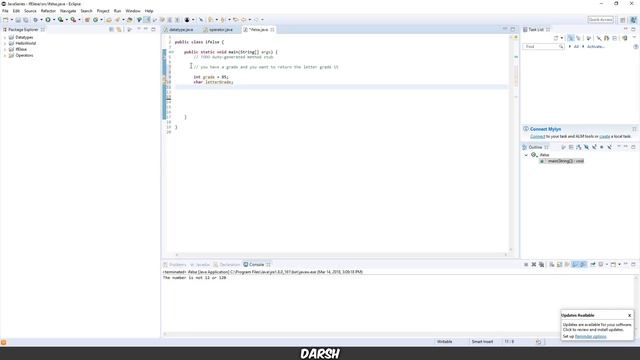
Task: Open New Task dropdown arrow in Task List
Action: coord(562,38)
